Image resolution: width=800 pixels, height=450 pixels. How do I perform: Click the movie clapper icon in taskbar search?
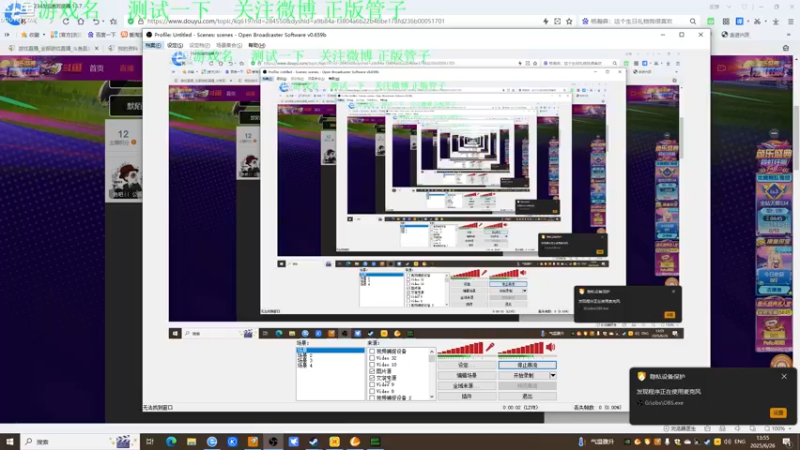click(x=123, y=441)
